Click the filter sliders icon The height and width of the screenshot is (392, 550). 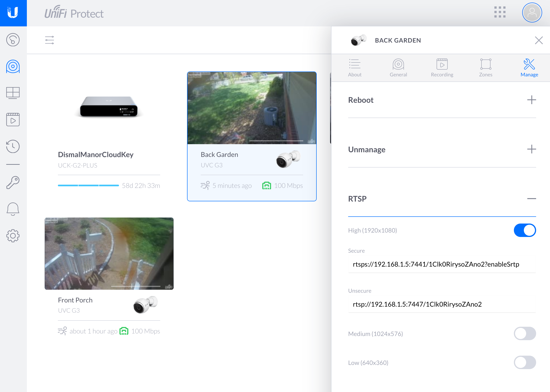pyautogui.click(x=50, y=40)
